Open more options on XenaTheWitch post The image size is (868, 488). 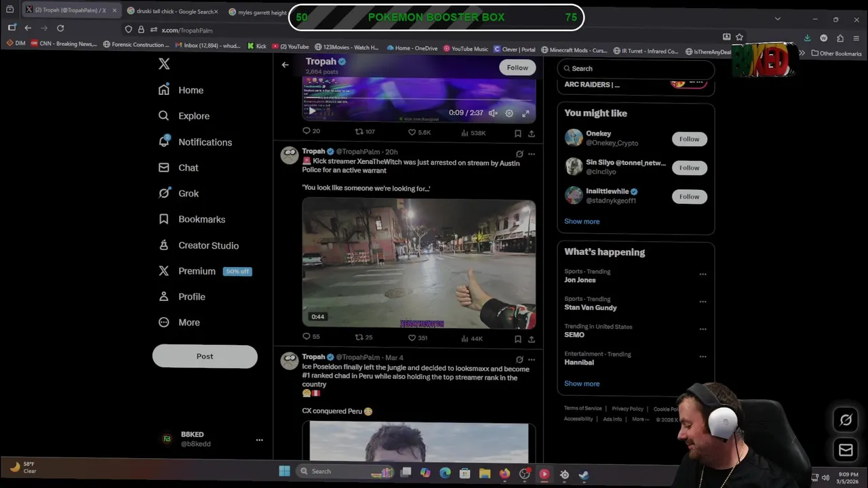tap(532, 154)
